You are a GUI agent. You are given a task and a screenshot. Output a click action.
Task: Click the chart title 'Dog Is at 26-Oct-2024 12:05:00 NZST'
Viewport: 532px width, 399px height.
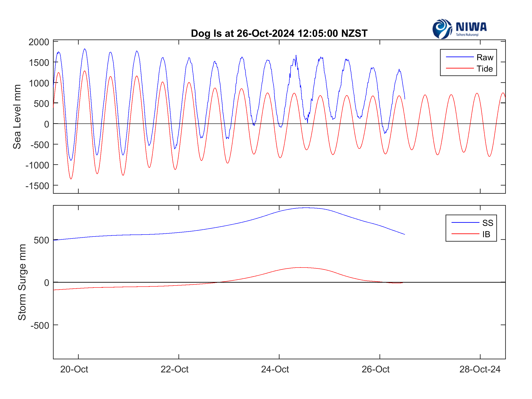coord(279,33)
